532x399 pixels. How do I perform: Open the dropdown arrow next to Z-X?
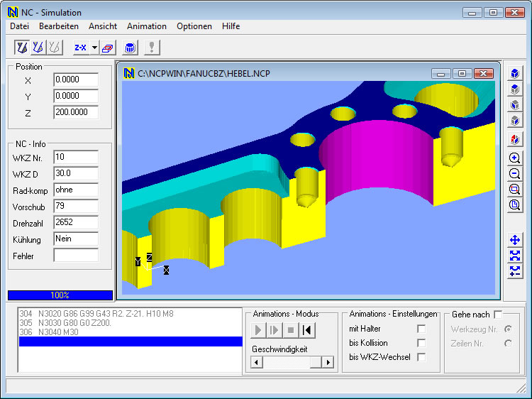tap(94, 48)
